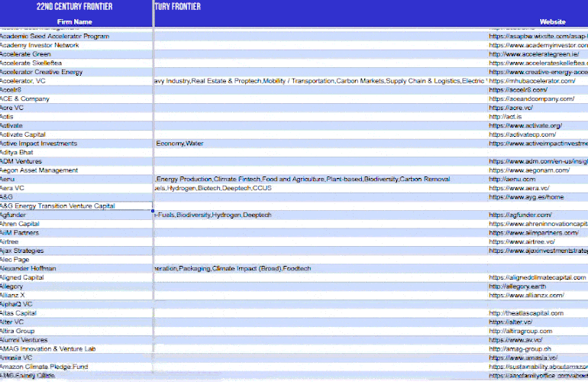Select the Actis firm cell
Image resolution: width=588 pixels, height=382 pixels.
coord(76,117)
